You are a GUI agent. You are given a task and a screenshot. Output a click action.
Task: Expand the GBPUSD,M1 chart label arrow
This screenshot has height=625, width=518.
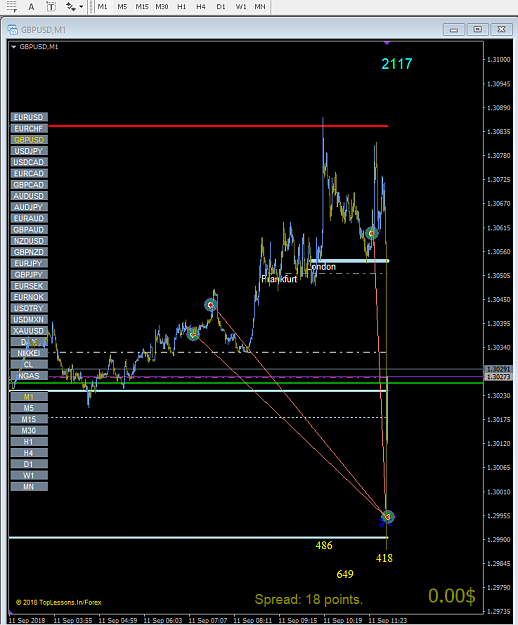click(14, 47)
